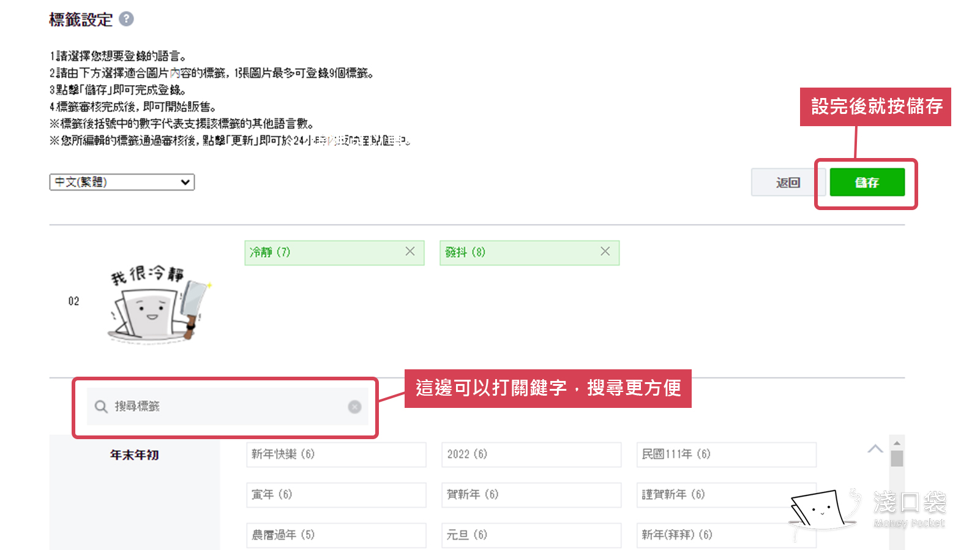
Task: Click the tag list scrollbar up arrow
Action: pyautogui.click(x=897, y=443)
